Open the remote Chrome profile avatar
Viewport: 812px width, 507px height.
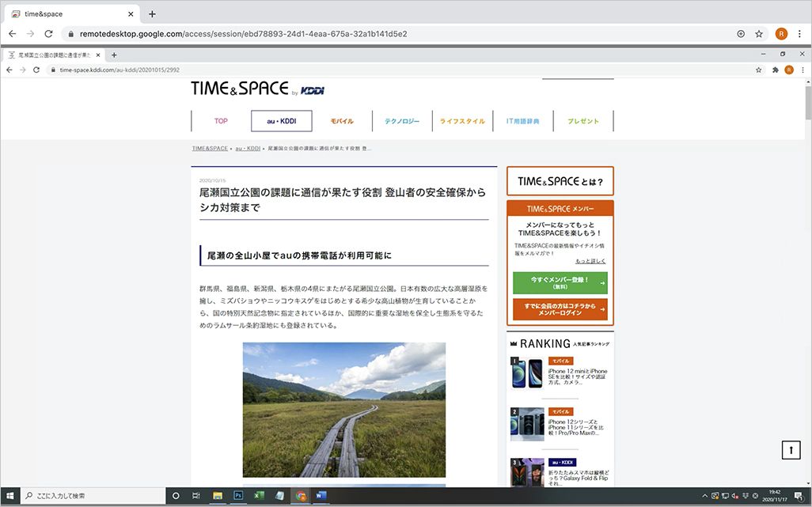pyautogui.click(x=789, y=70)
